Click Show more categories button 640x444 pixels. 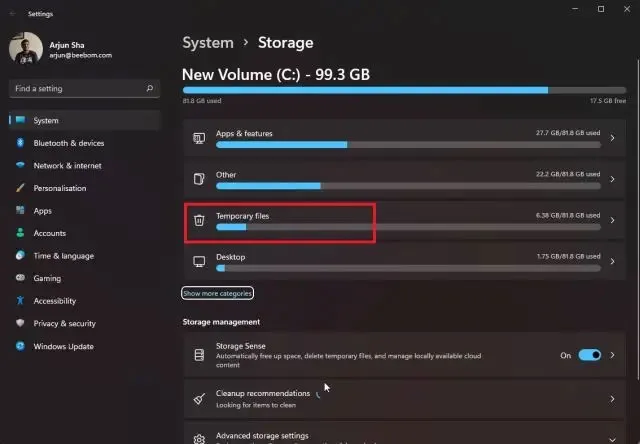click(217, 293)
